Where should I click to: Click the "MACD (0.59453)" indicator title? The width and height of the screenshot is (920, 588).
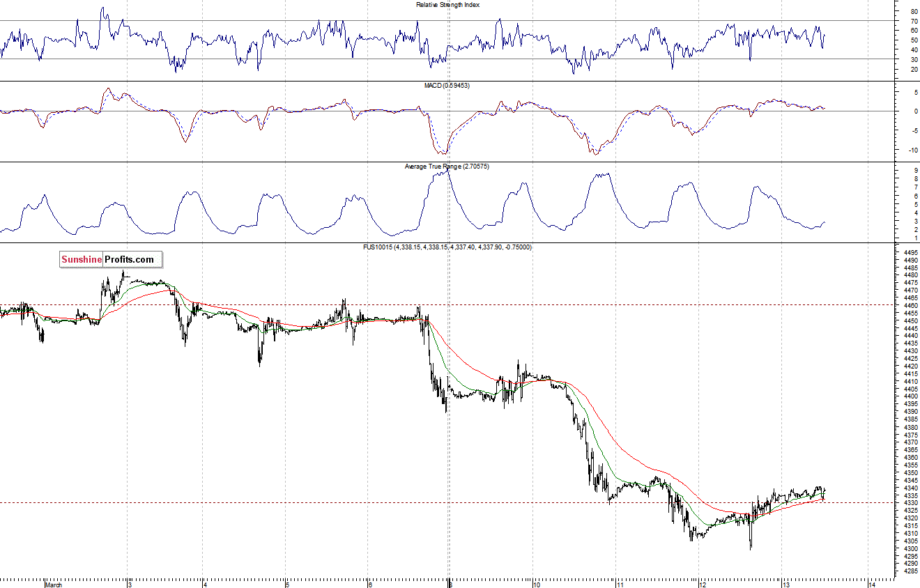(x=447, y=85)
